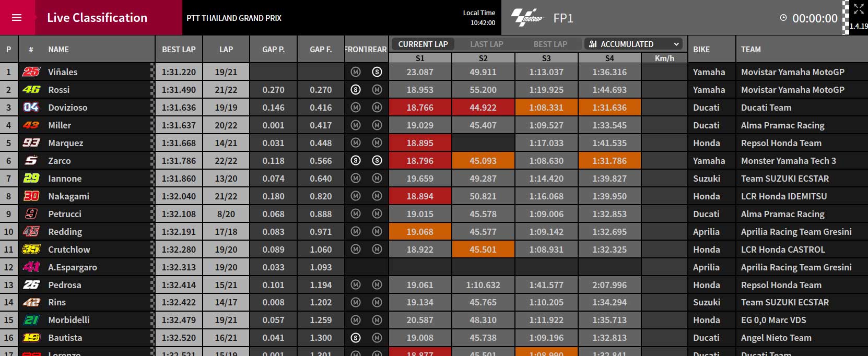Click Rins number 42 badge

coord(31,302)
